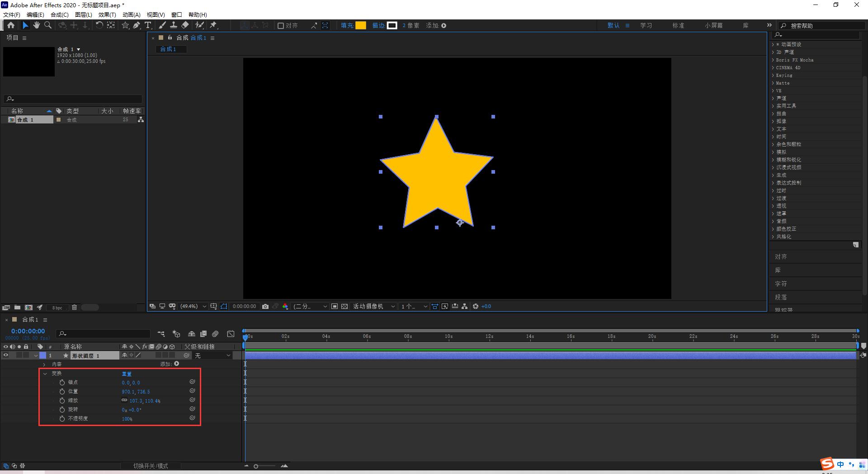Screen dimensions: 868x474
Task: Select the Selection arrow tool
Action: click(x=25, y=25)
